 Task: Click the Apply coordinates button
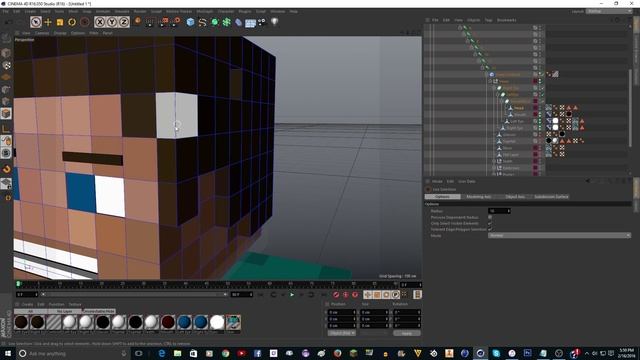tap(407, 333)
